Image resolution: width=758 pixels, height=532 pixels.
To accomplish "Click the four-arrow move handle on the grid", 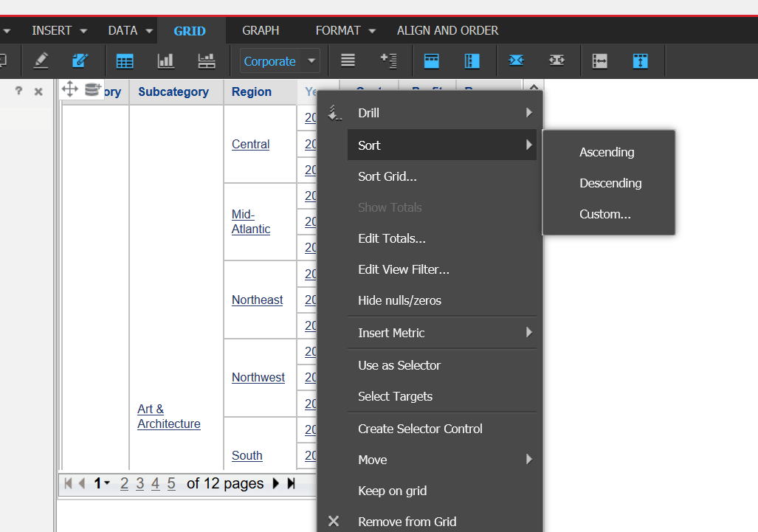I will point(70,89).
